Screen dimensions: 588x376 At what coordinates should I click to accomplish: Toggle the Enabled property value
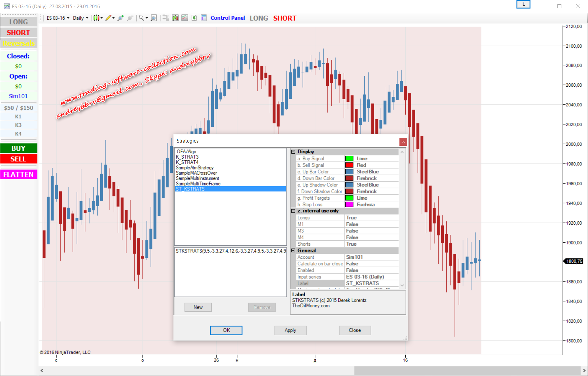tap(371, 270)
